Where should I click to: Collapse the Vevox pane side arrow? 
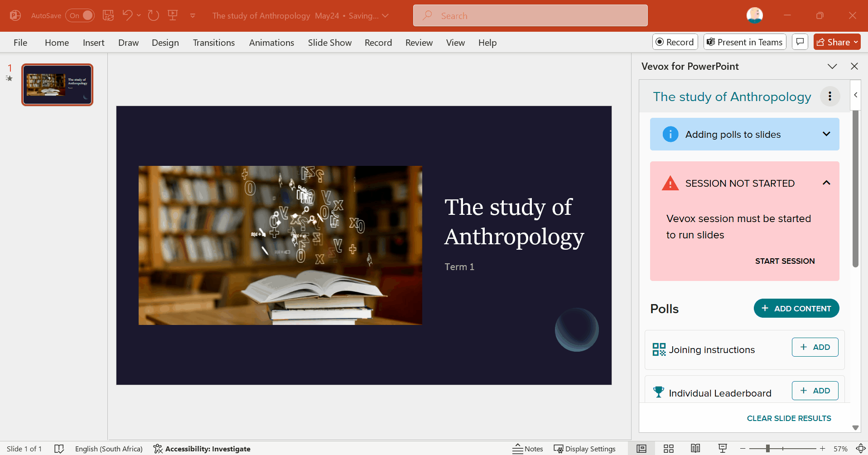pyautogui.click(x=856, y=95)
